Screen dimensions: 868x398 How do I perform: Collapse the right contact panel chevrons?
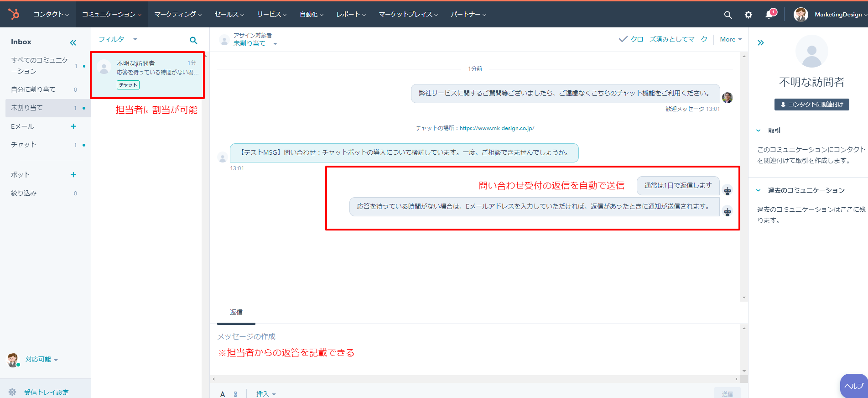tap(760, 43)
